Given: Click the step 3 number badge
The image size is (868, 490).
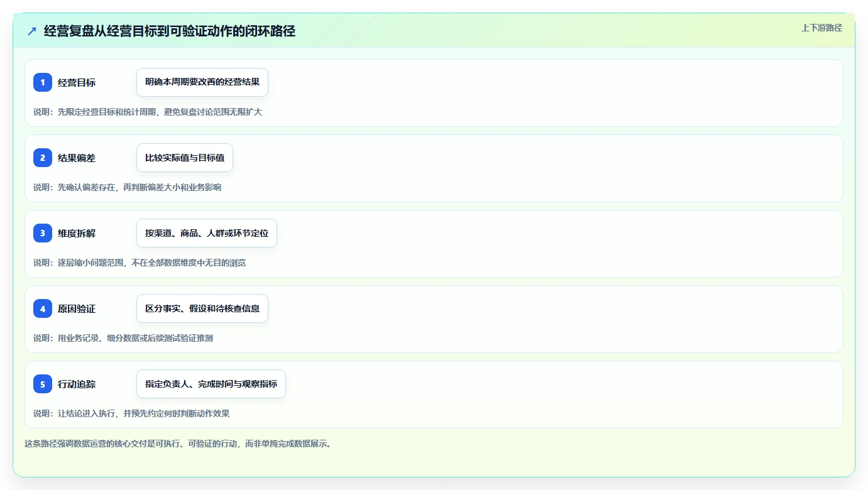Looking at the screenshot, I should coord(43,233).
